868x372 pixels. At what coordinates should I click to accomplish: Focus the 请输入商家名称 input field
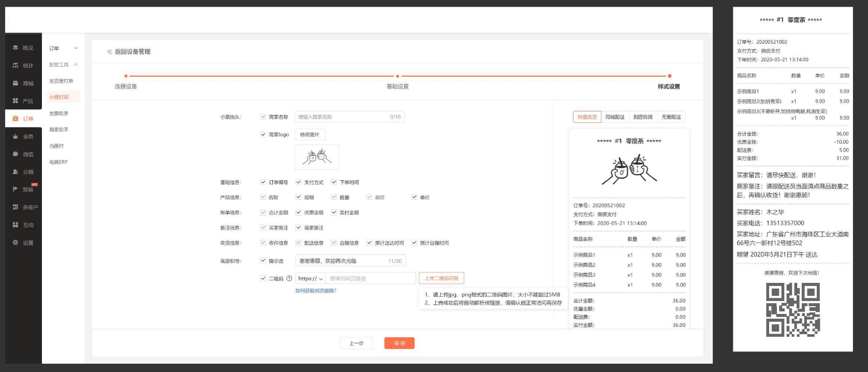[x=350, y=117]
